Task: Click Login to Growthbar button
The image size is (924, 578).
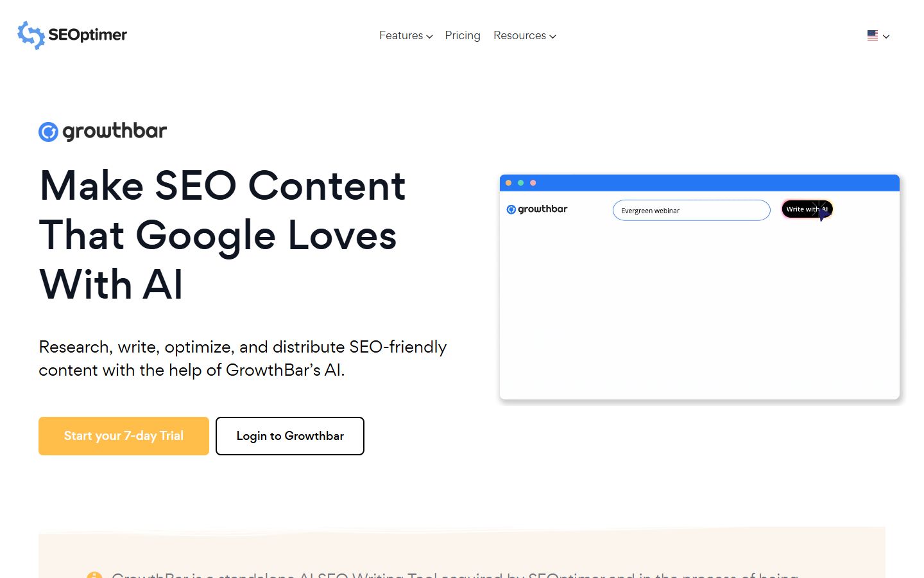Action: coord(290,436)
